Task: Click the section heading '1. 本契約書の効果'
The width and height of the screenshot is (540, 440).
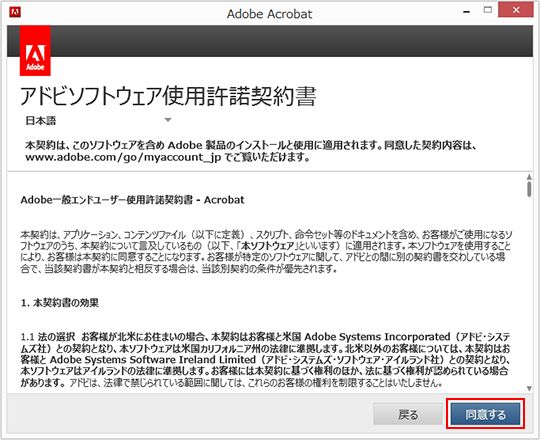Action: 60,303
